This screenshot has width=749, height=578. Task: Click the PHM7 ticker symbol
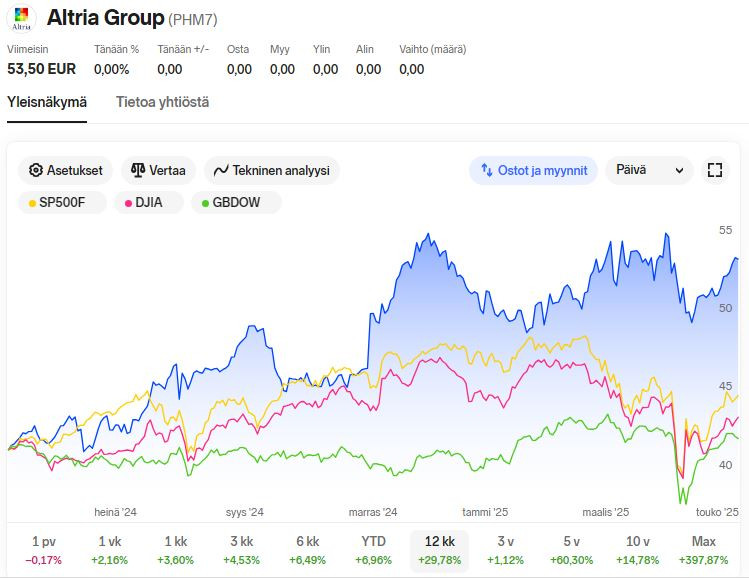193,20
